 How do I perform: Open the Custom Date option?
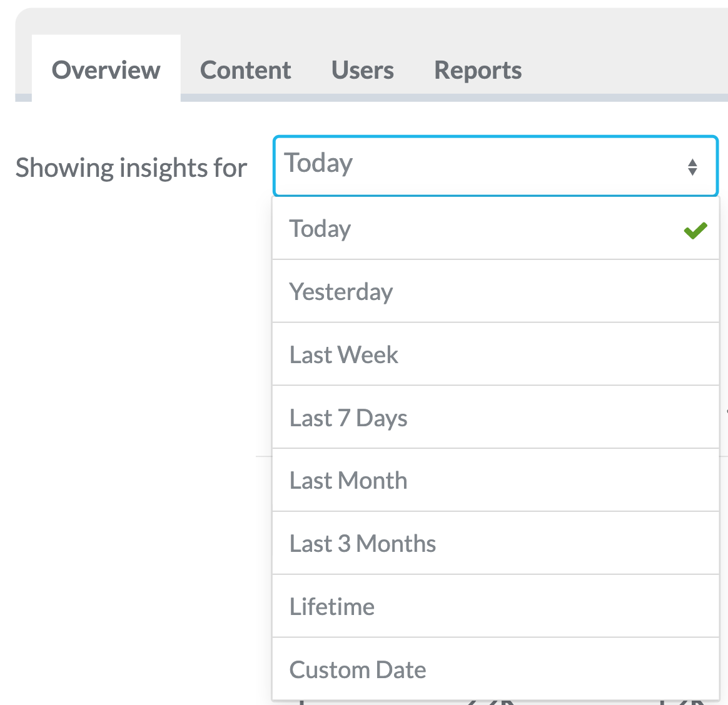click(x=495, y=669)
